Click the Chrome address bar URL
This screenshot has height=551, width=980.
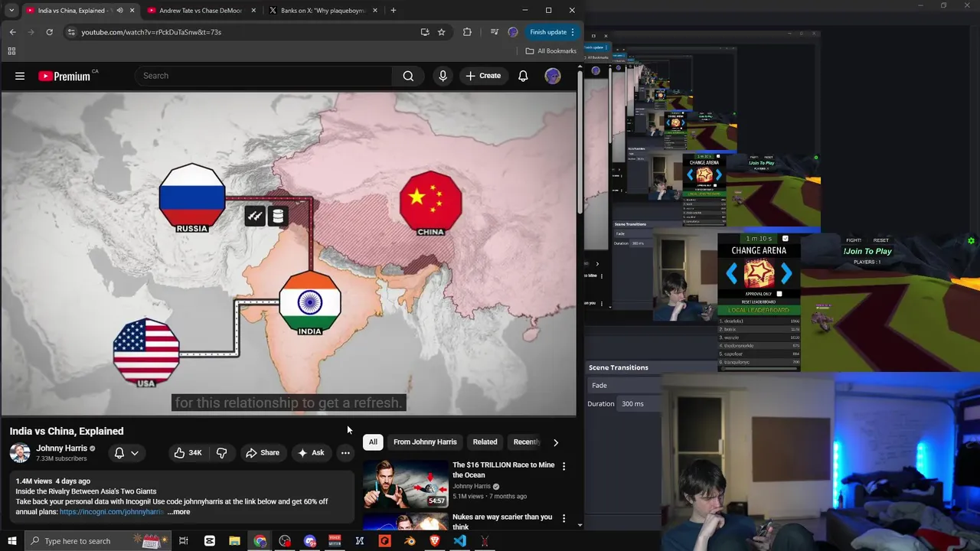coord(152,32)
